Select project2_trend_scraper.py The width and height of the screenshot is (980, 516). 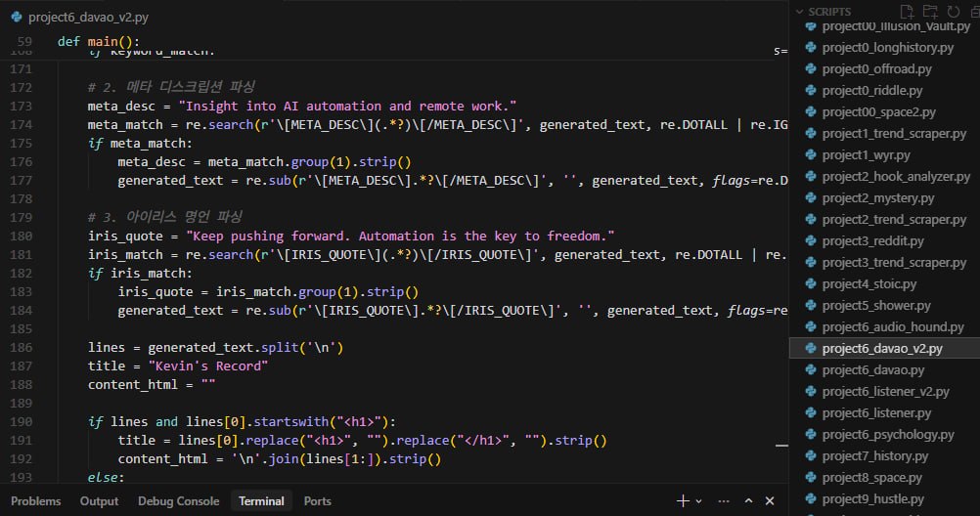[x=894, y=219]
